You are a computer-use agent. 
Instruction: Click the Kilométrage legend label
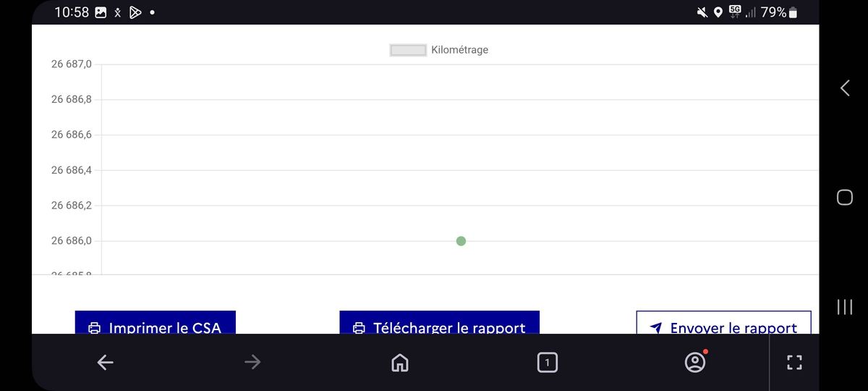(x=459, y=50)
